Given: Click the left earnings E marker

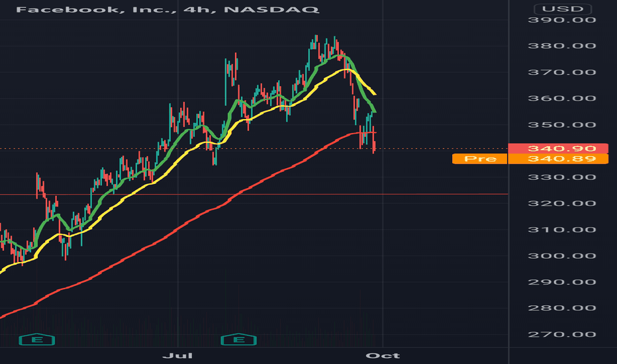Looking at the screenshot, I should pos(37,340).
